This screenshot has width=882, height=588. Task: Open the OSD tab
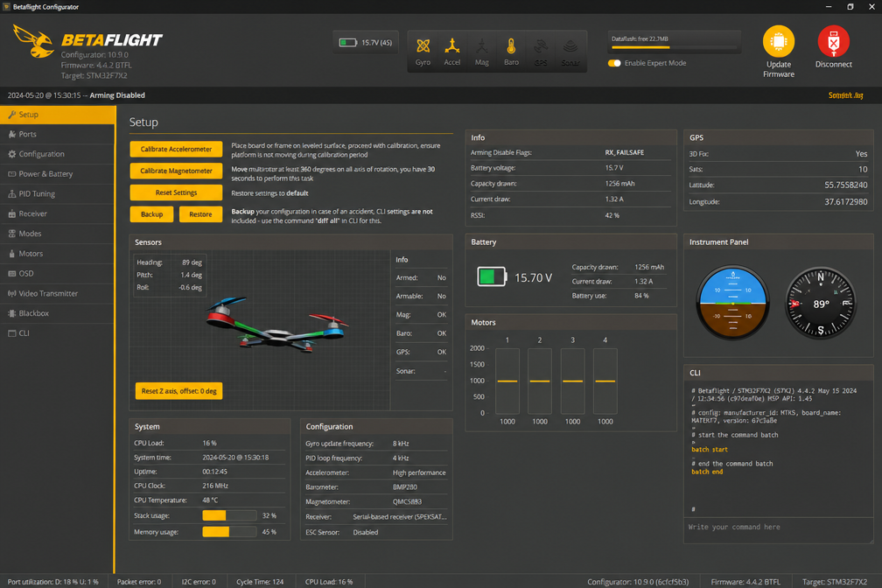pyautogui.click(x=57, y=274)
